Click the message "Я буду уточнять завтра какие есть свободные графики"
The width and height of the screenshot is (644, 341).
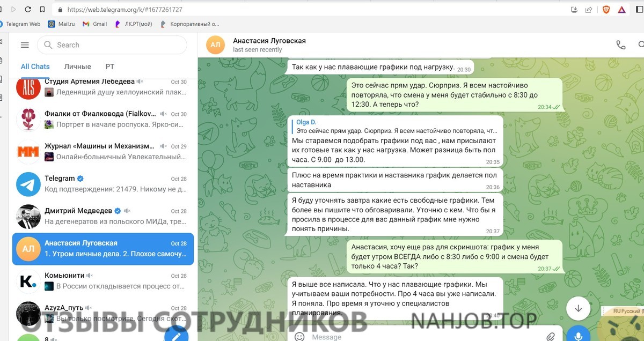pyautogui.click(x=396, y=214)
